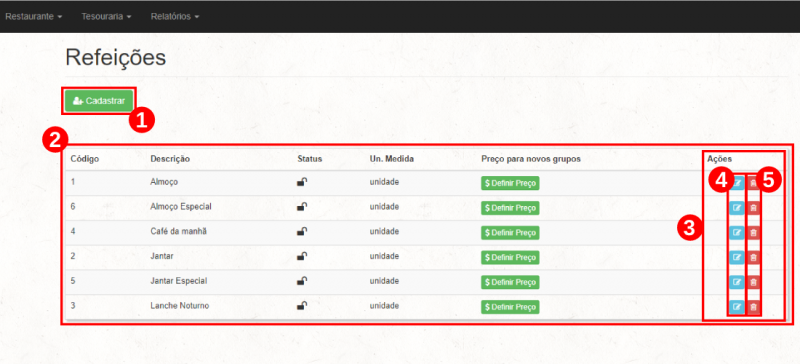The width and height of the screenshot is (800, 364).
Task: Click Definir Preço for Jantar Especial
Action: [510, 282]
